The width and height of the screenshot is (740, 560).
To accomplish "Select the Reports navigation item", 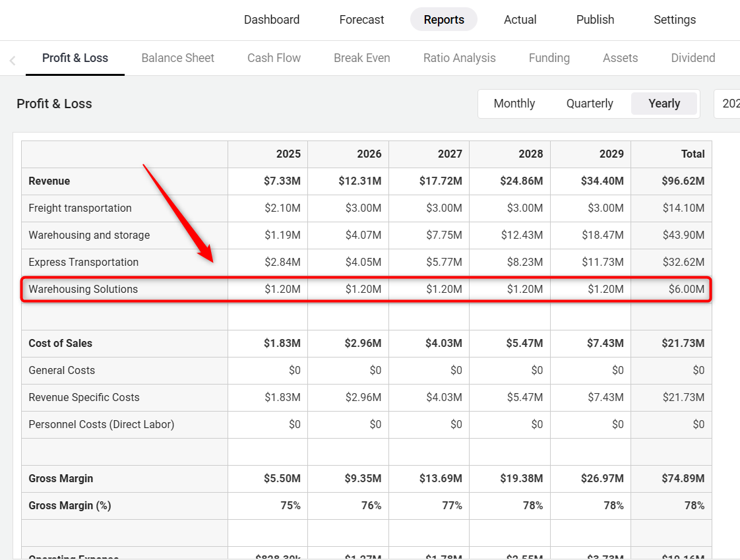I will point(444,20).
